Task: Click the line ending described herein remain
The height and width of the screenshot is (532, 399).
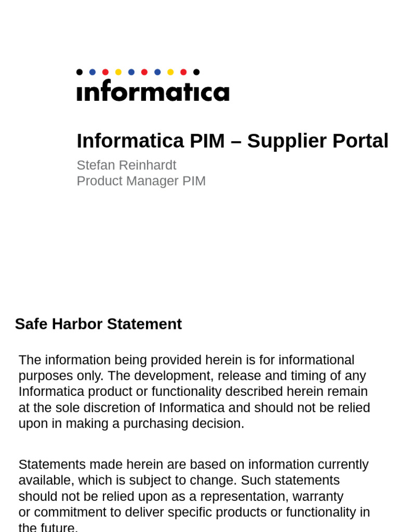Action: click(193, 392)
